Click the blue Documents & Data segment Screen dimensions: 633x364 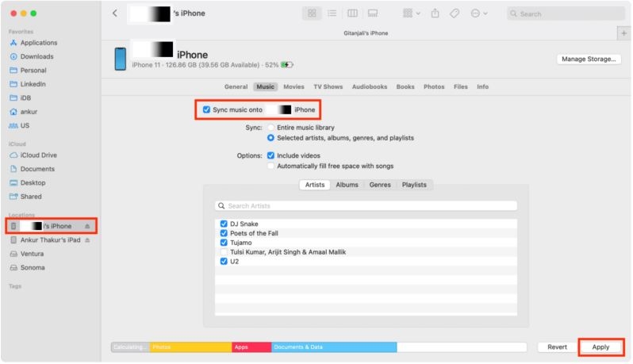[334, 347]
